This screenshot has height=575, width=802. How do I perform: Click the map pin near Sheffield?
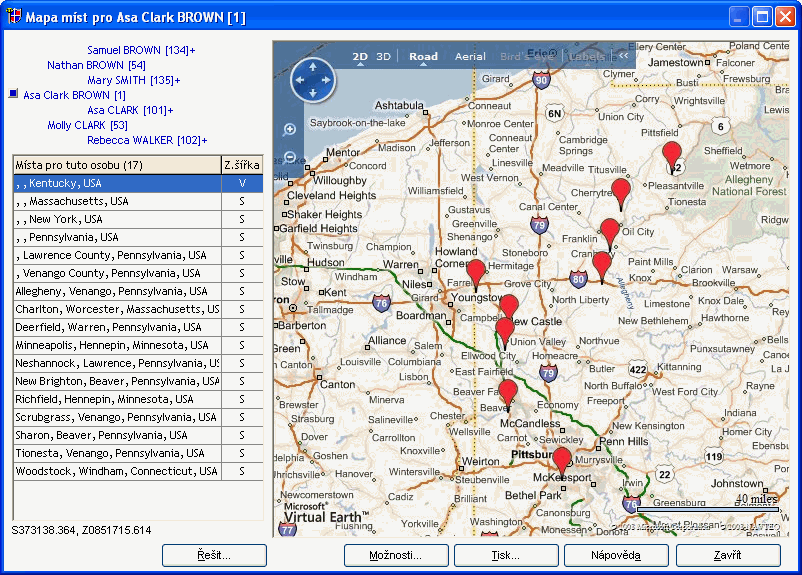coord(672,155)
